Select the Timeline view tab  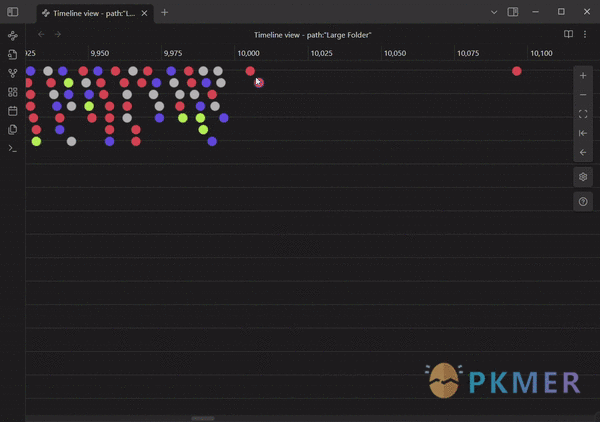pos(94,13)
